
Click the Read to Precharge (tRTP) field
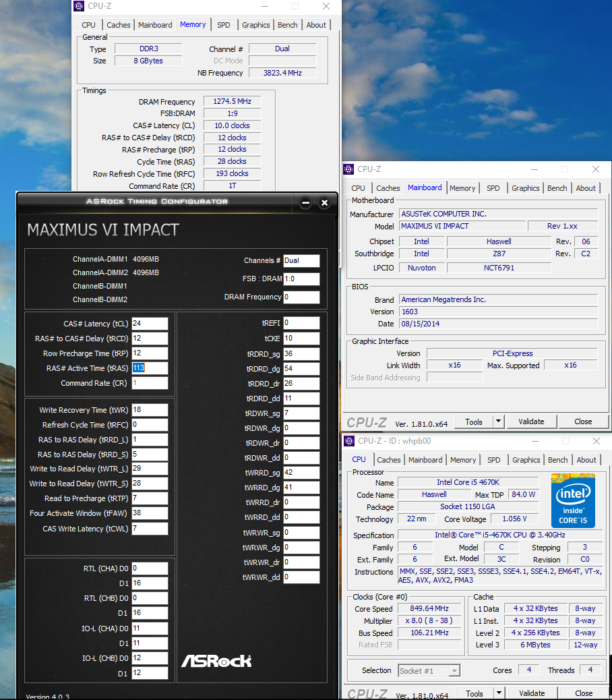point(150,498)
